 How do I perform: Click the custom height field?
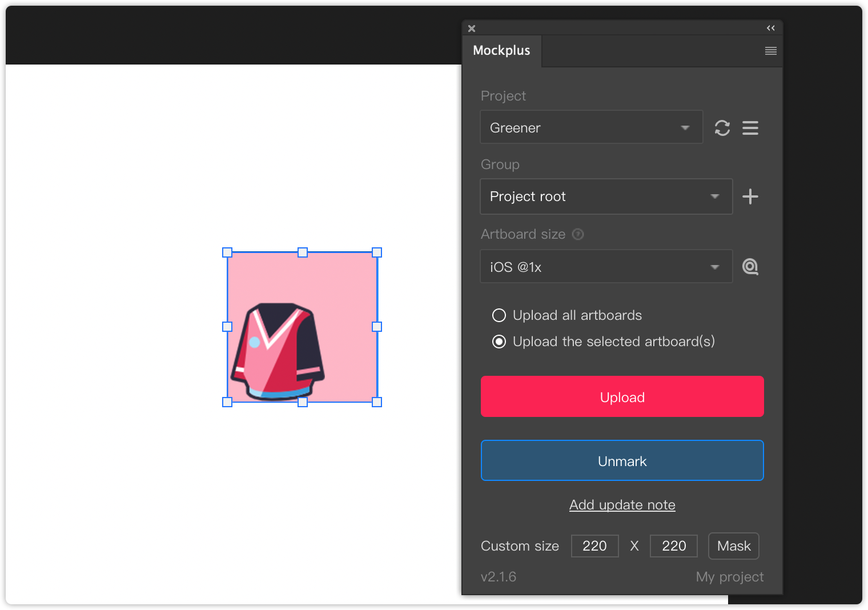pos(674,546)
